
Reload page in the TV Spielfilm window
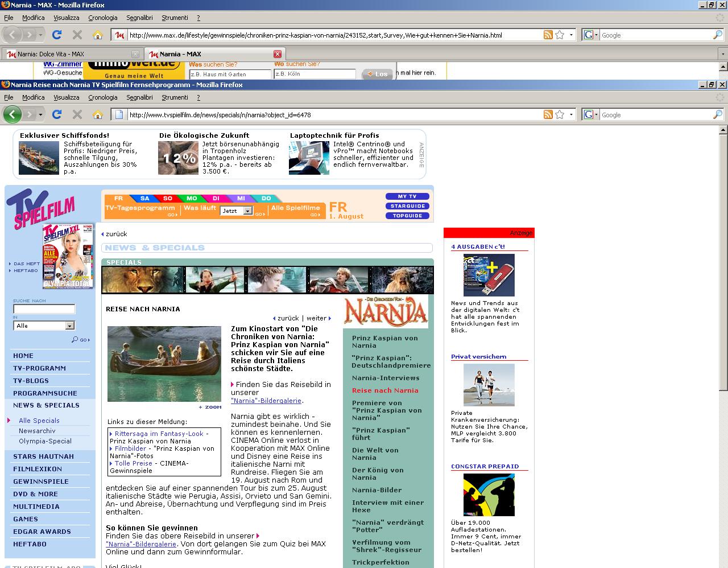57,114
